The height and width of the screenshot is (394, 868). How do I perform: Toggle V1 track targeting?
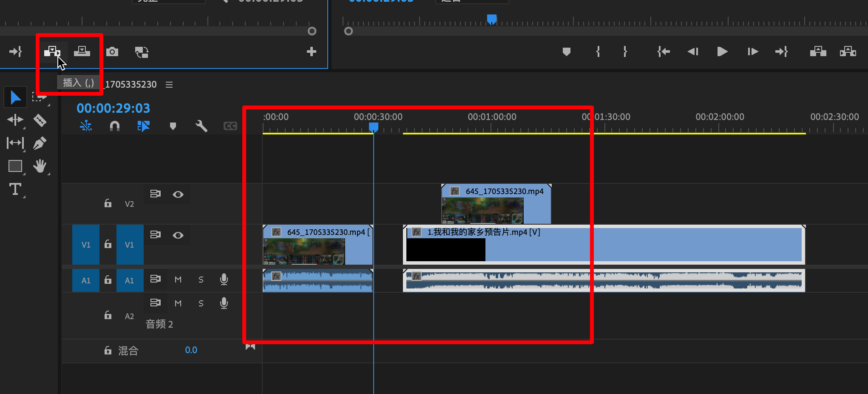[130, 245]
